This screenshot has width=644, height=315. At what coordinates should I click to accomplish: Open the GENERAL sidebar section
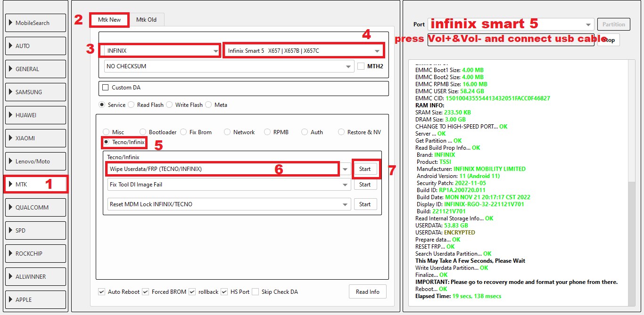pyautogui.click(x=36, y=69)
